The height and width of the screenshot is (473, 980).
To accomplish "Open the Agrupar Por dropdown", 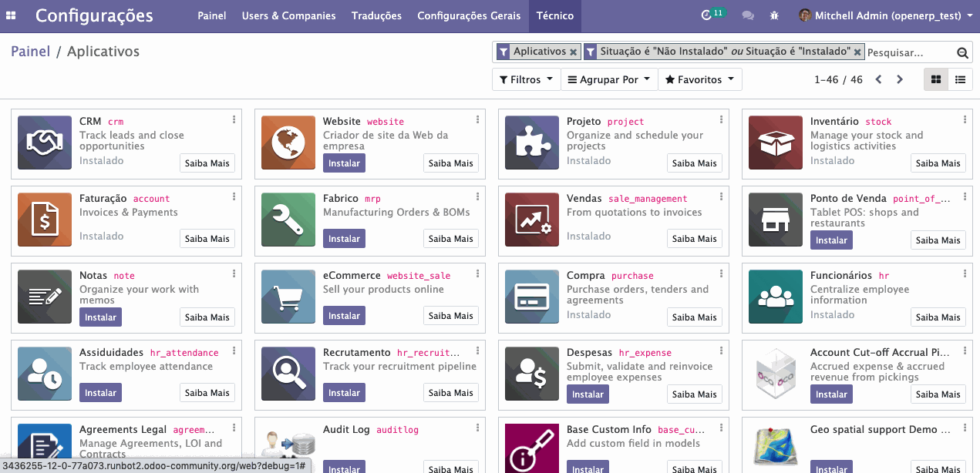I will click(608, 79).
